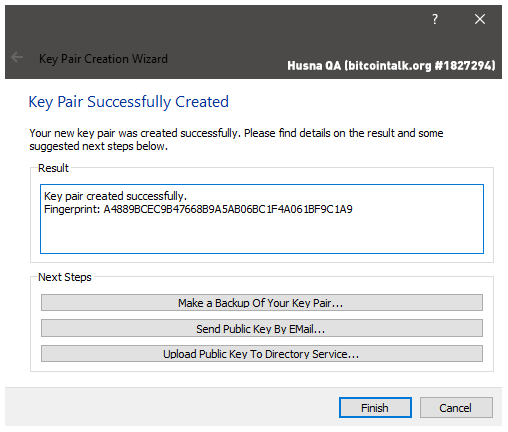The image size is (508, 432).
Task: Click the empty gray footer area beside Finish
Action: (x=167, y=407)
